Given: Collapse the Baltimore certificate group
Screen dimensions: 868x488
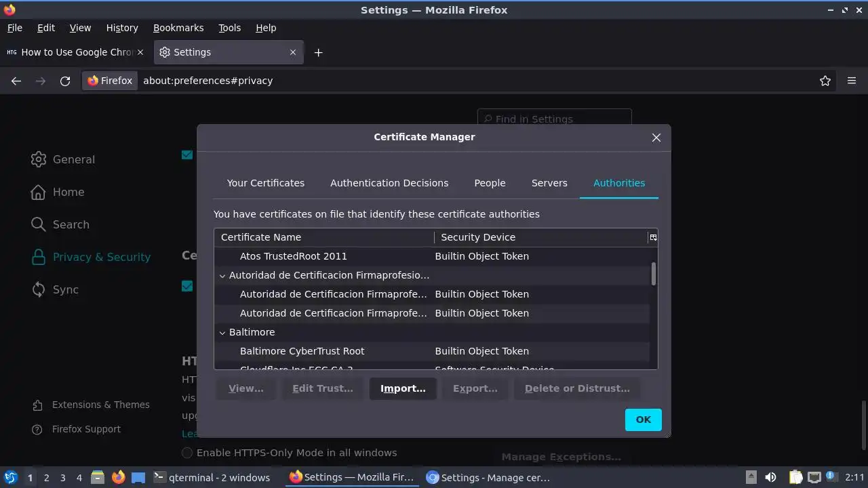Looking at the screenshot, I should point(222,332).
